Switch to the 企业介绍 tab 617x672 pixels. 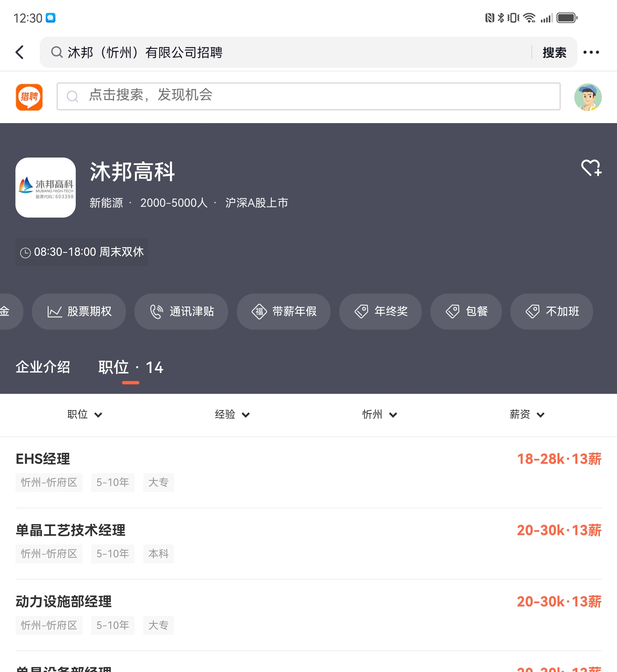(43, 367)
